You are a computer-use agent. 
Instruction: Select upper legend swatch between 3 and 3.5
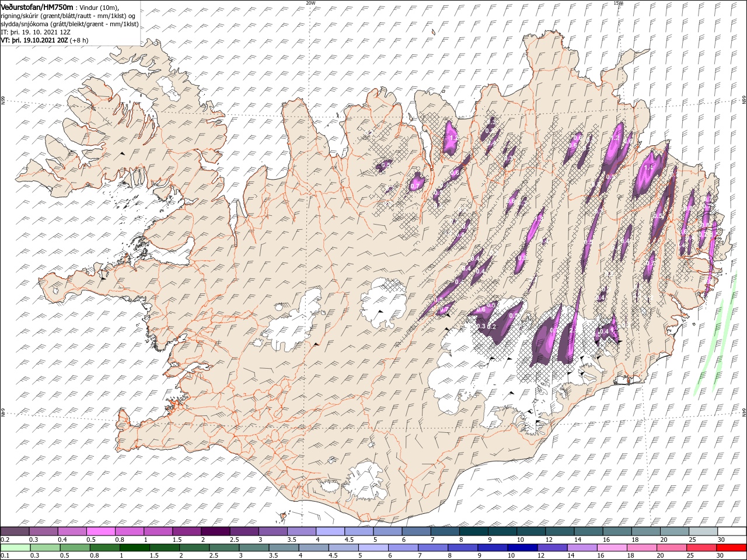click(273, 531)
